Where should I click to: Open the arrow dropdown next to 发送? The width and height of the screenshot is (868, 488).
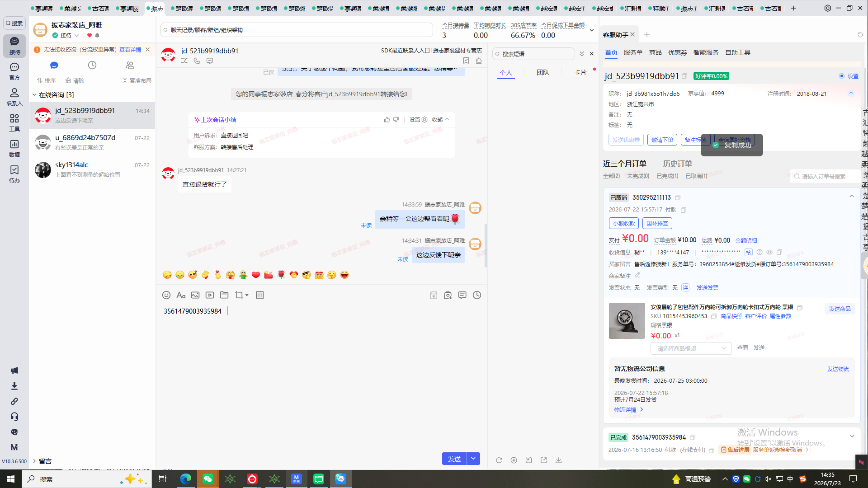point(473,459)
